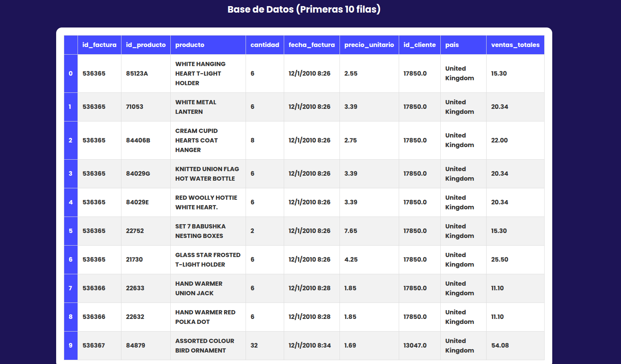Screen dimensions: 621x364
Task: Click quantity 8 cell
Action: pyautogui.click(x=265, y=140)
